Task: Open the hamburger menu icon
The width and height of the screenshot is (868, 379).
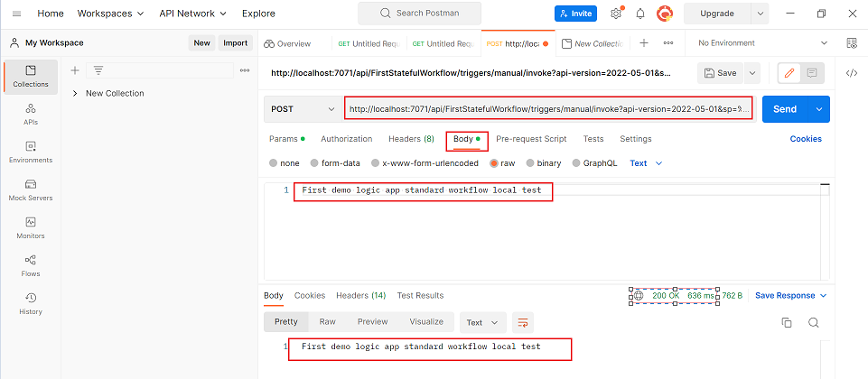Action: point(16,14)
